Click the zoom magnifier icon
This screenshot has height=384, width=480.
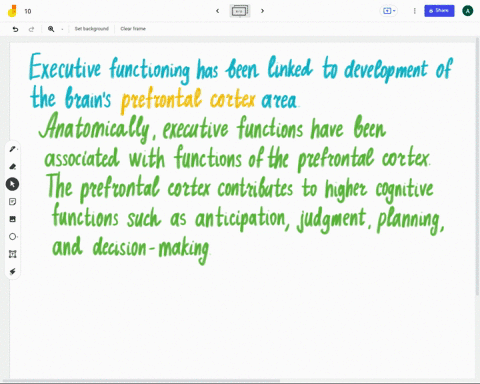51,29
